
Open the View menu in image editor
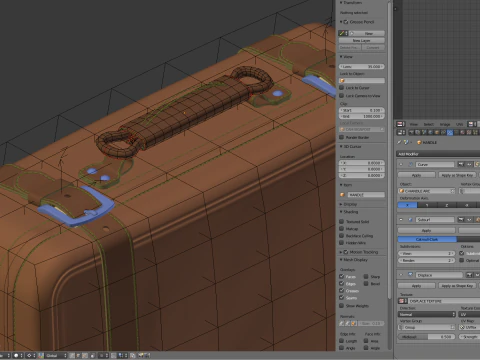[x=414, y=124]
